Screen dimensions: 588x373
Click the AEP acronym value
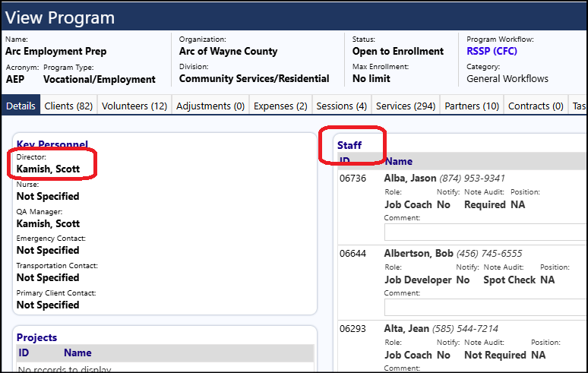click(15, 79)
